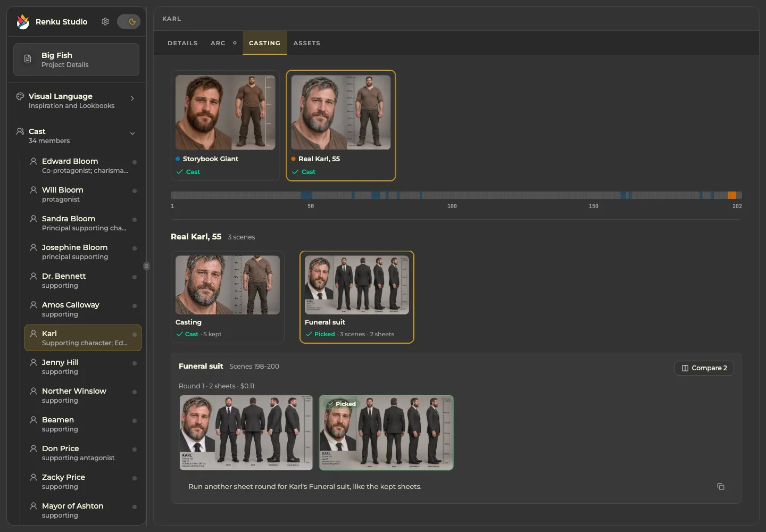Viewport: 766px width, 532px height.
Task: Click the Compare 2 button
Action: [704, 368]
